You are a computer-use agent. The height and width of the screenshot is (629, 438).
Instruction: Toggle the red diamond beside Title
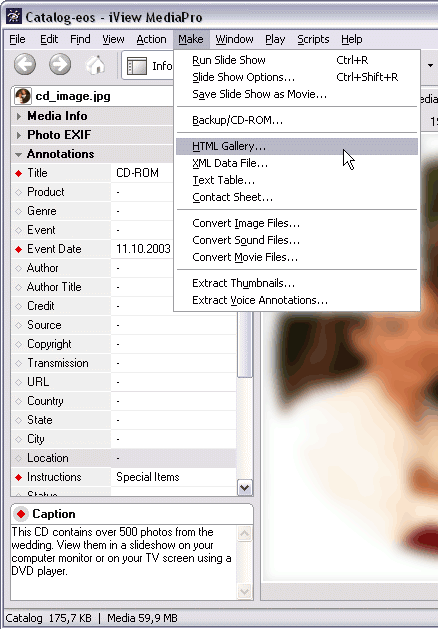[x=18, y=173]
